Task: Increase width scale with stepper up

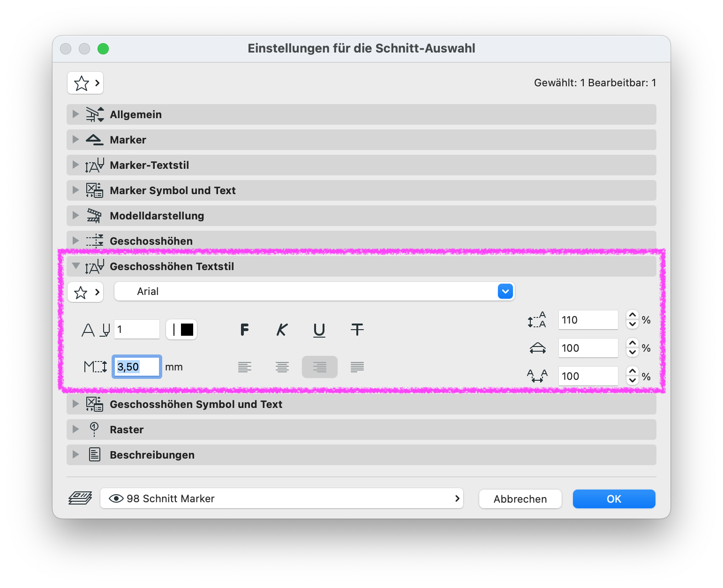Action: pyautogui.click(x=633, y=343)
